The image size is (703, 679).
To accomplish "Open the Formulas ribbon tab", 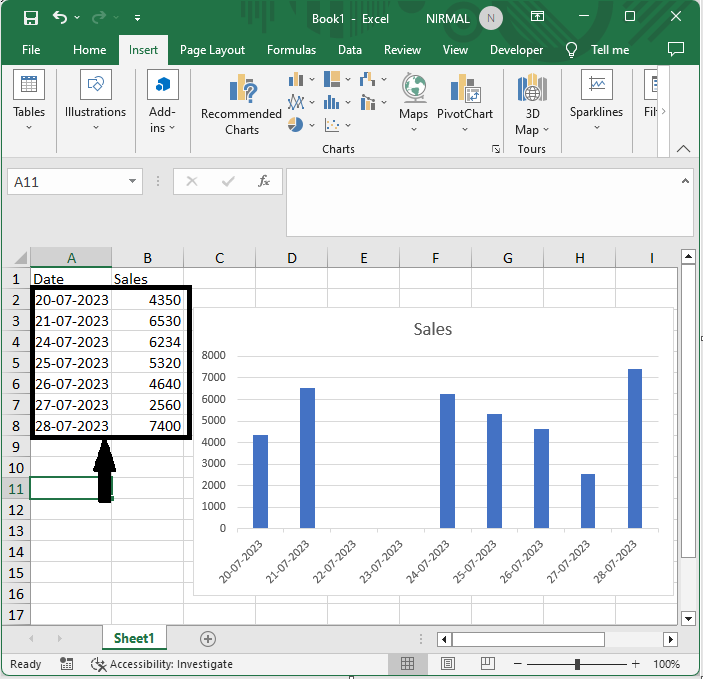I will click(x=291, y=50).
